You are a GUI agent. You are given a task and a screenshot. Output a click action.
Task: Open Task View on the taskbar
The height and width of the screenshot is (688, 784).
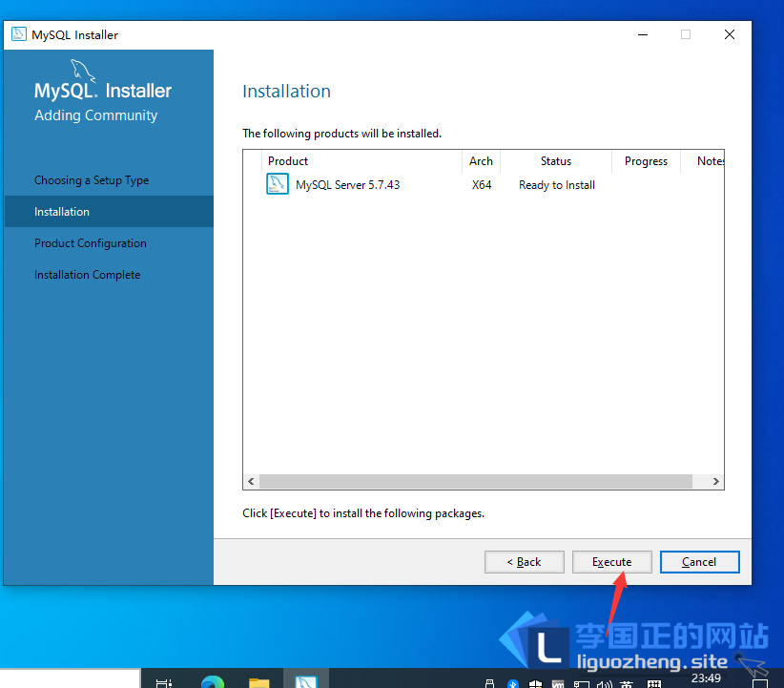coord(164,683)
